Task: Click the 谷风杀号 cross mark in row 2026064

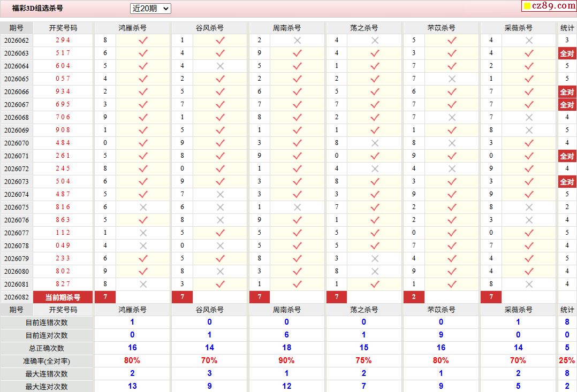Action: coord(220,66)
